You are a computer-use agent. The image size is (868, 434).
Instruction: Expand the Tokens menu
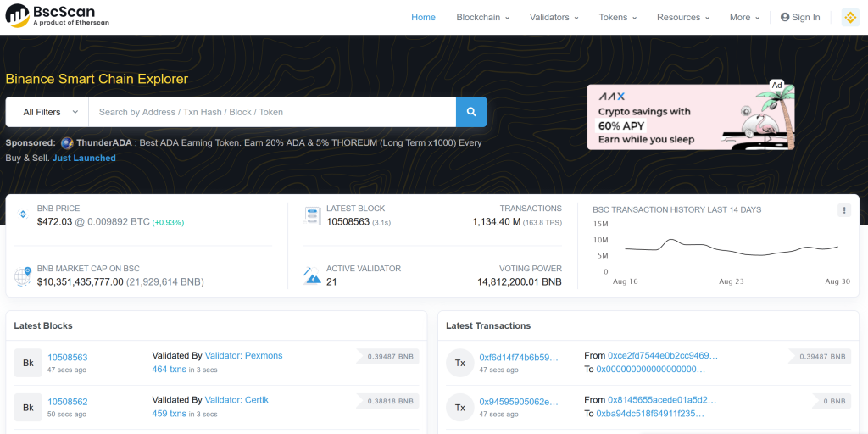coord(618,17)
